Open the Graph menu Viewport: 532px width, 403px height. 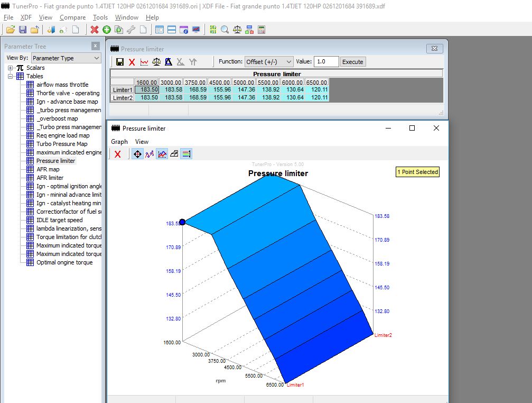tap(119, 142)
